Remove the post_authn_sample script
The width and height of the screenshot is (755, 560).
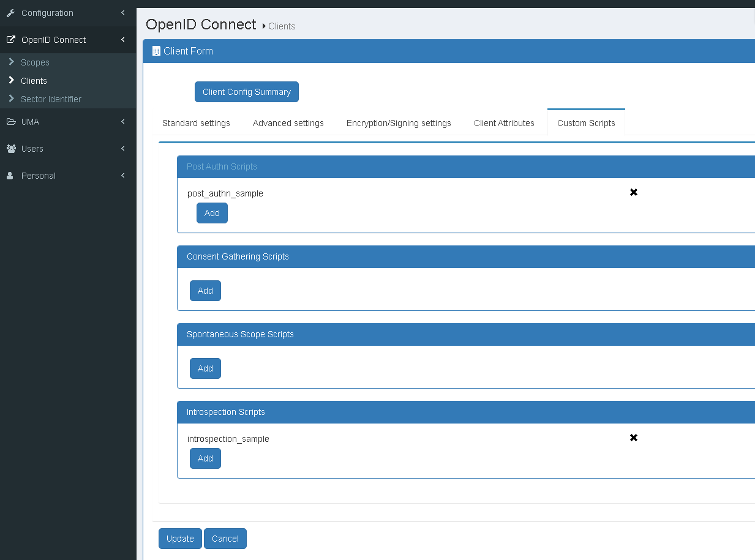pyautogui.click(x=634, y=192)
